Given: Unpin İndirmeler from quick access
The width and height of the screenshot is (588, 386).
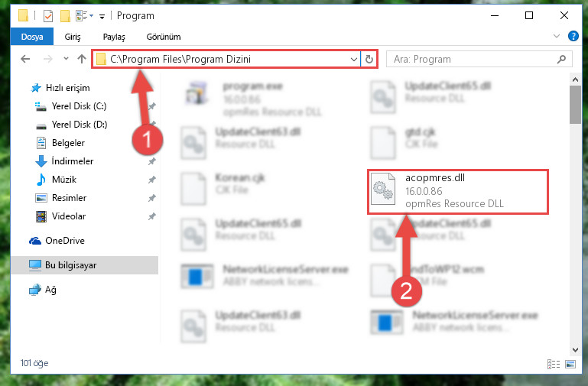Looking at the screenshot, I should [x=152, y=161].
